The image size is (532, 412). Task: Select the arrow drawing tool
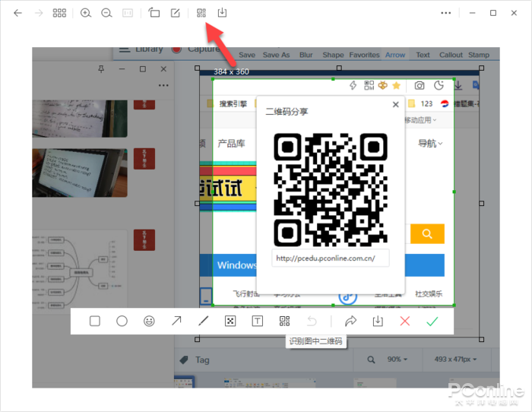[x=176, y=321]
